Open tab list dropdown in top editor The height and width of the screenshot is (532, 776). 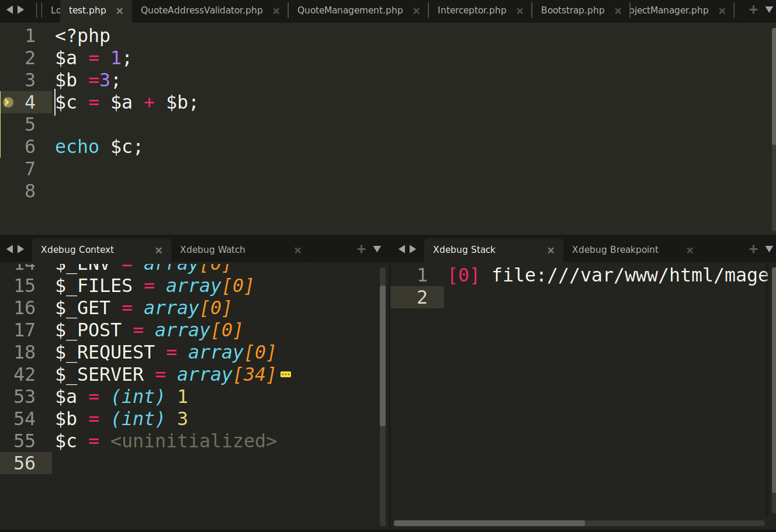click(769, 10)
